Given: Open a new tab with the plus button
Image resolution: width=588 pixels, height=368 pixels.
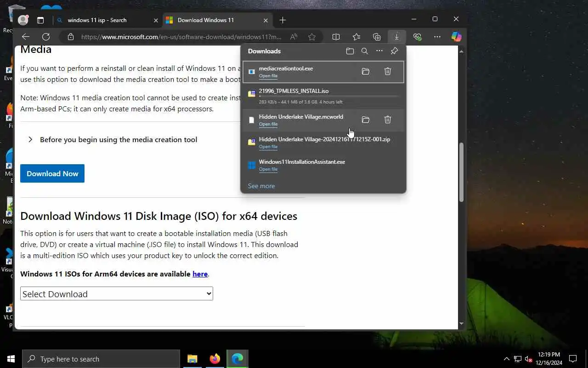Looking at the screenshot, I should point(283,20).
